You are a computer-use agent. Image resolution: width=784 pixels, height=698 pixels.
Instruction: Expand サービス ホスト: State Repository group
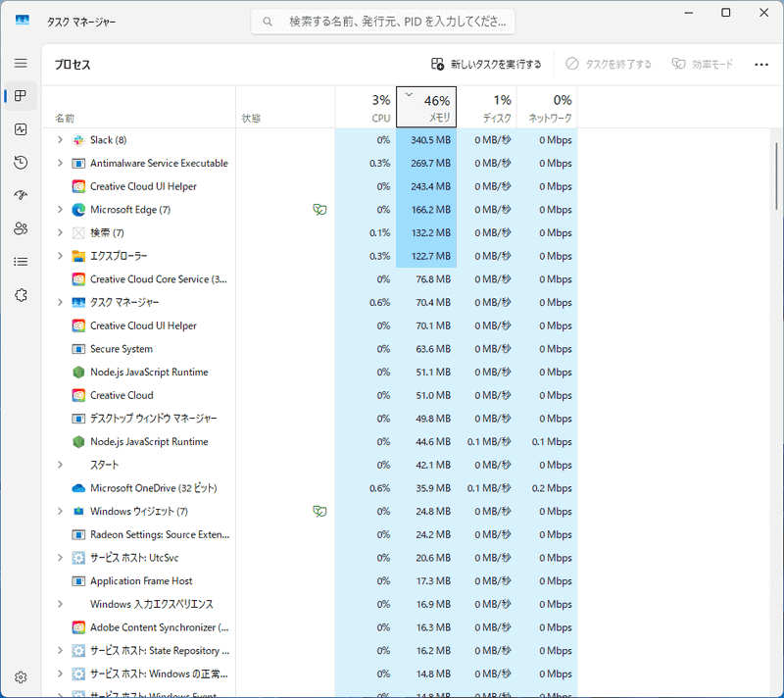[60, 651]
